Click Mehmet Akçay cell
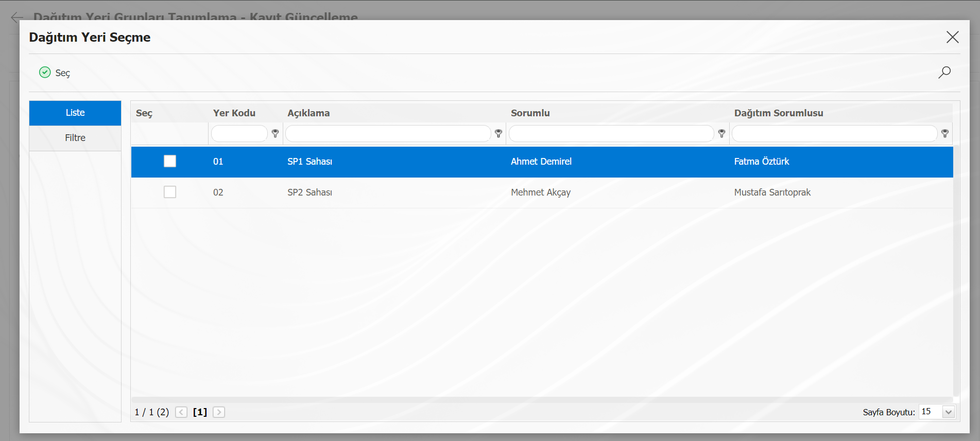 541,192
